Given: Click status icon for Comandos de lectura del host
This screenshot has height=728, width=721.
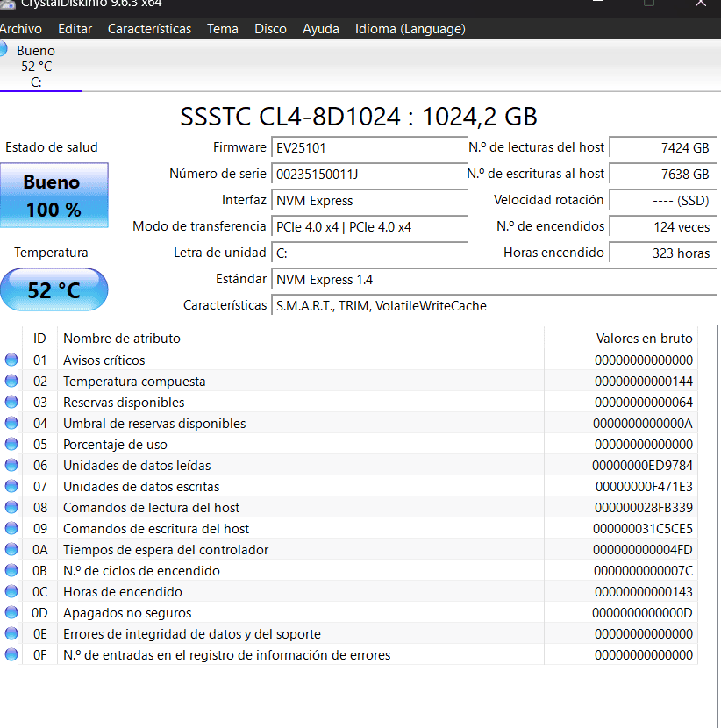Looking at the screenshot, I should pyautogui.click(x=11, y=508).
